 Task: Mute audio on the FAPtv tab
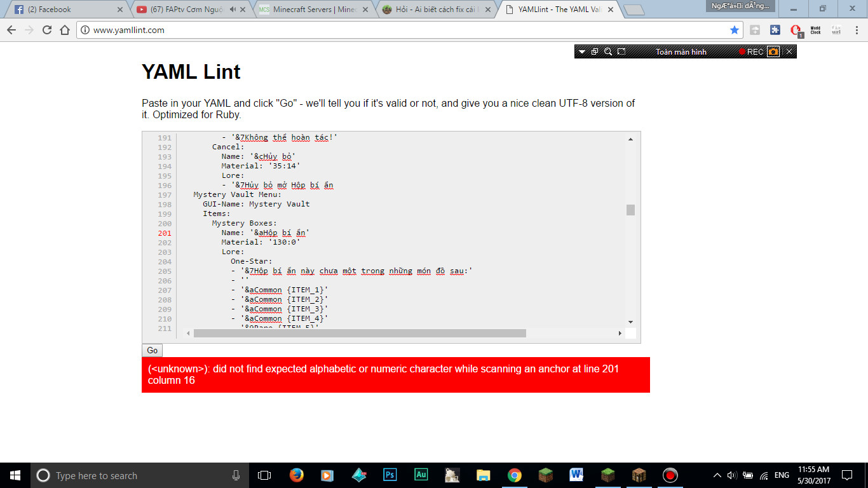[x=232, y=10]
